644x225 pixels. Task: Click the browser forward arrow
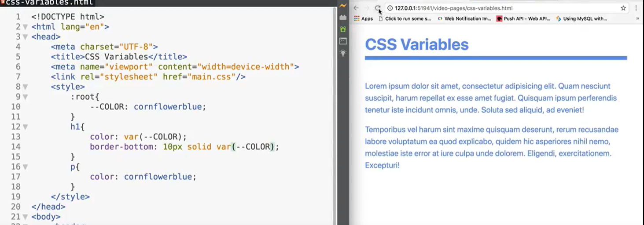[367, 8]
